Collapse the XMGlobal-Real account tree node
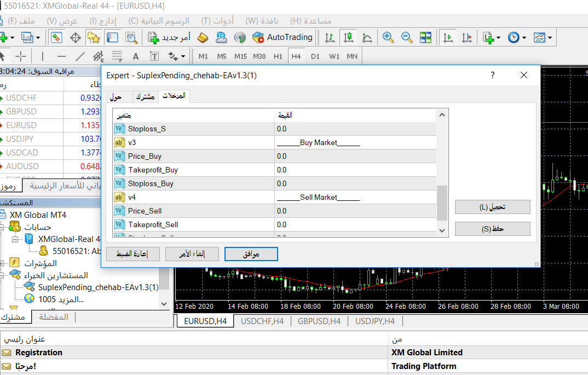Screen dimensions: 588x375 pyautogui.click(x=15, y=239)
